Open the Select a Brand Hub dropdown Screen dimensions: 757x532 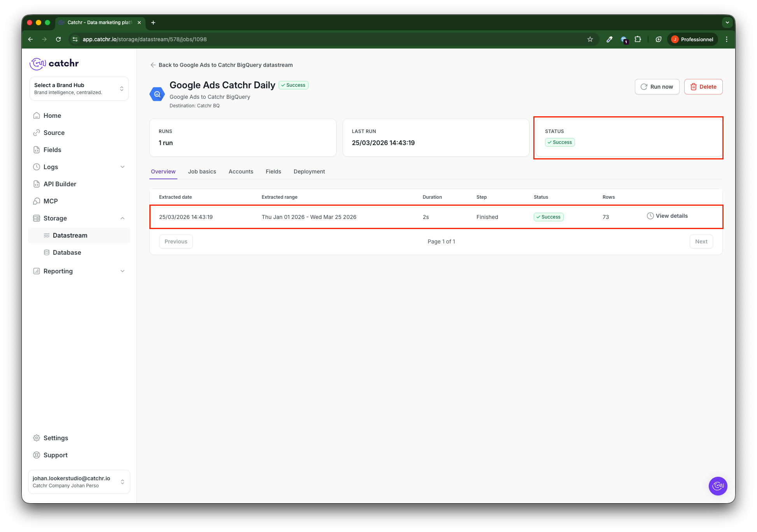pos(79,89)
